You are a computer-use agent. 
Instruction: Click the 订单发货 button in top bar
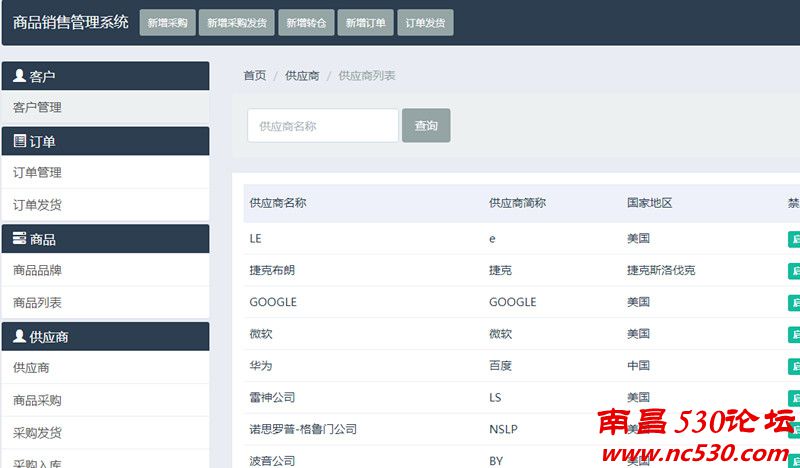425,23
